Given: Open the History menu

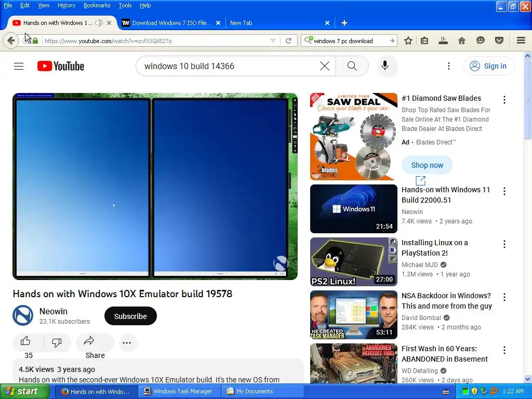Looking at the screenshot, I should pos(66,5).
